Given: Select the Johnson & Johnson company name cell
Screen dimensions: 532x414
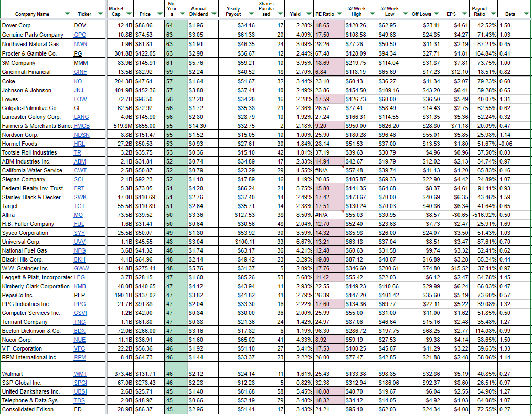Looking at the screenshot, I should point(36,91).
